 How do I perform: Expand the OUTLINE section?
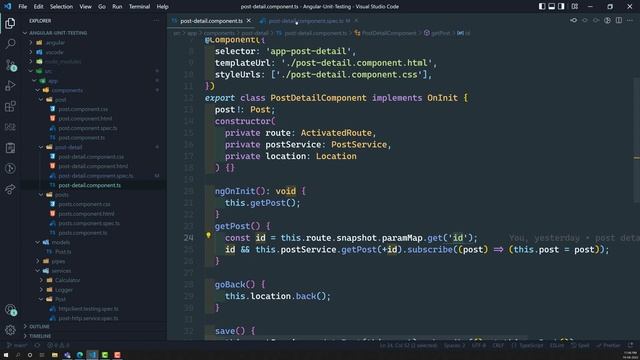37,327
